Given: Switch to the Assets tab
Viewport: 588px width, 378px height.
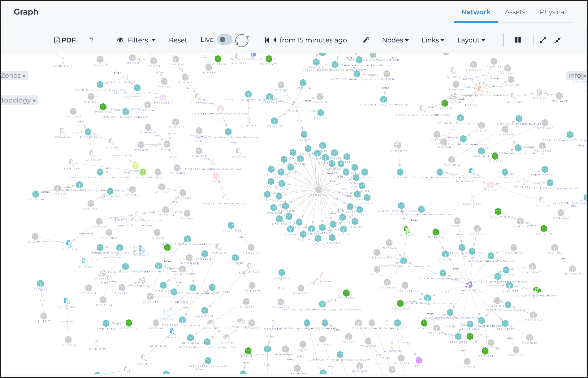Looking at the screenshot, I should (515, 12).
